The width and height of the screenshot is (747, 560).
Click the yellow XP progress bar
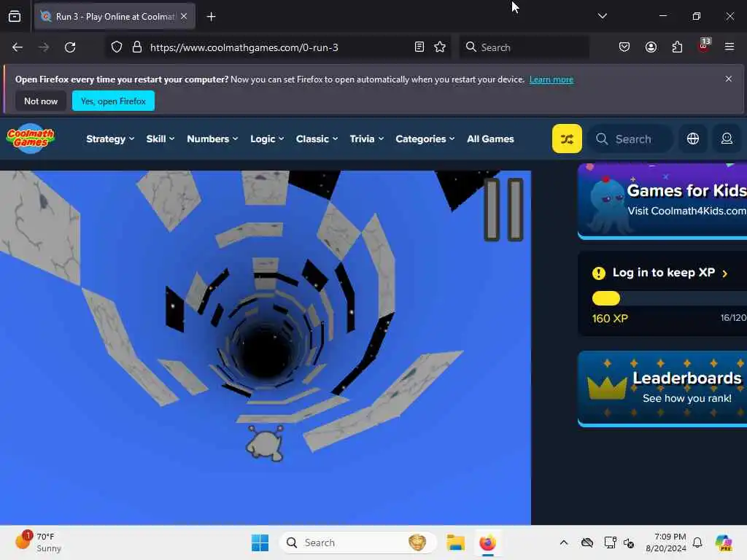[606, 298]
